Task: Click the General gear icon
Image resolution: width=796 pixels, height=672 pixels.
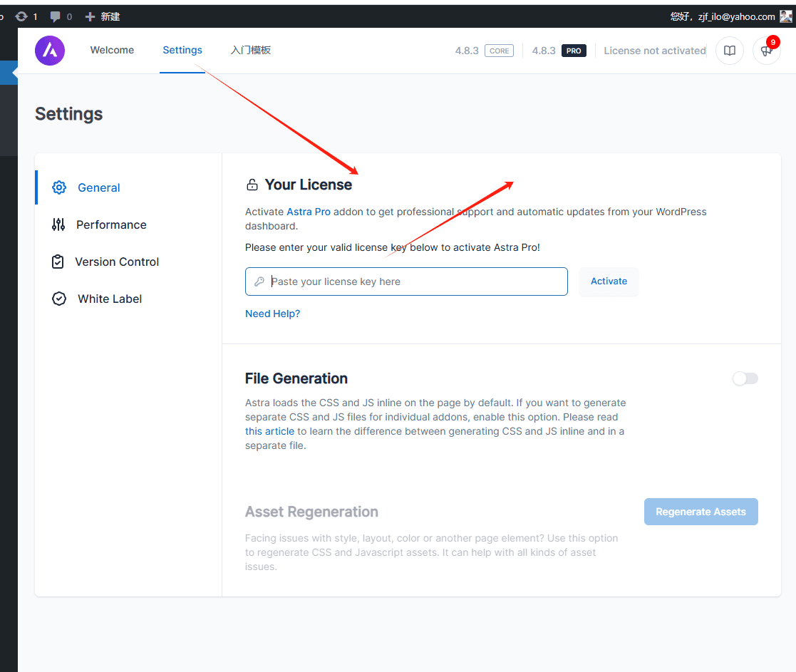Action: point(59,187)
